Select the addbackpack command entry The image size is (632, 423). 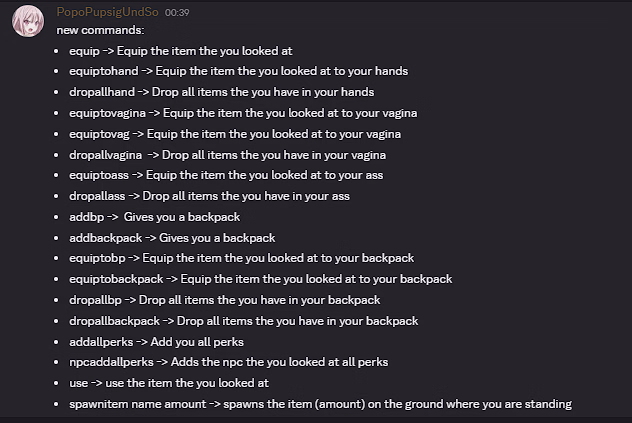coord(172,238)
